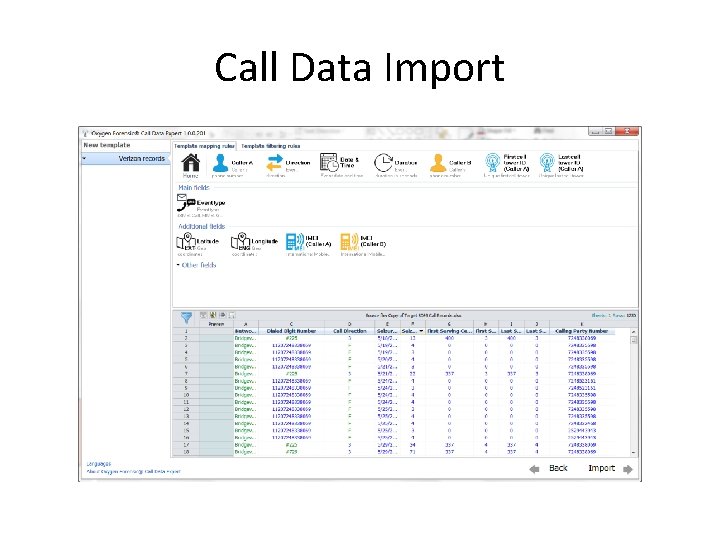The image size is (720, 540).
Task: Open the Languages link
Action: tap(99, 464)
